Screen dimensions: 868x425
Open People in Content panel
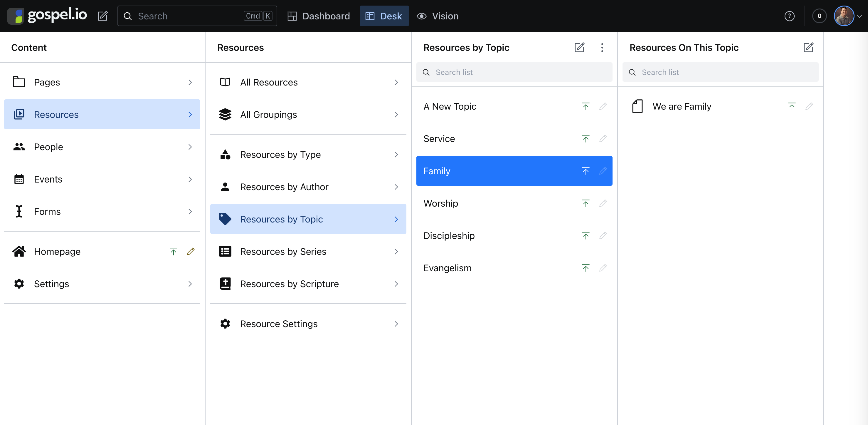[x=102, y=147]
